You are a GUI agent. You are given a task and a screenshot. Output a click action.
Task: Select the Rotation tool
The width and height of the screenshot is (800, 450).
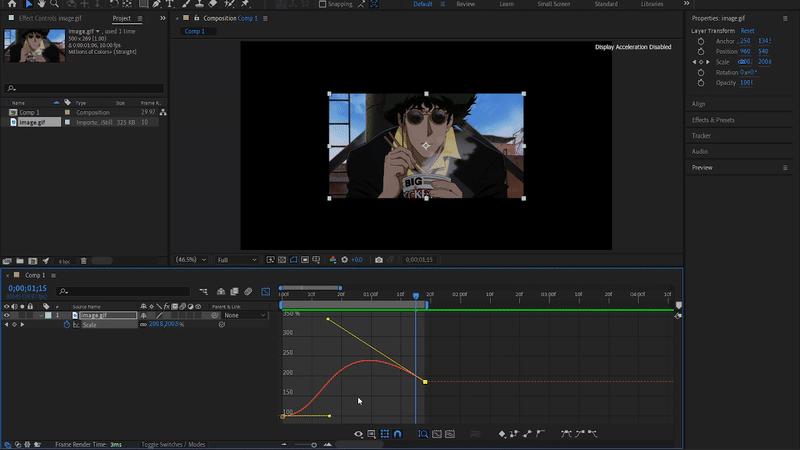point(114,4)
